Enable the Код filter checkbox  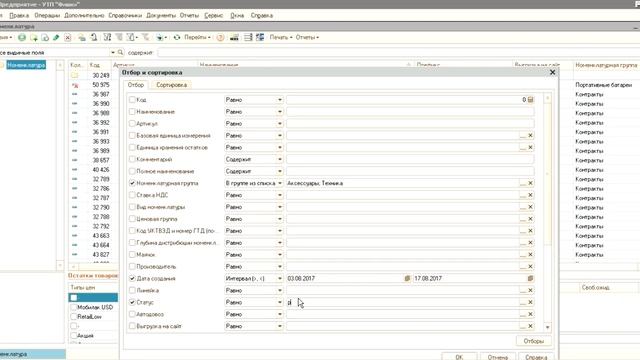click(x=132, y=100)
